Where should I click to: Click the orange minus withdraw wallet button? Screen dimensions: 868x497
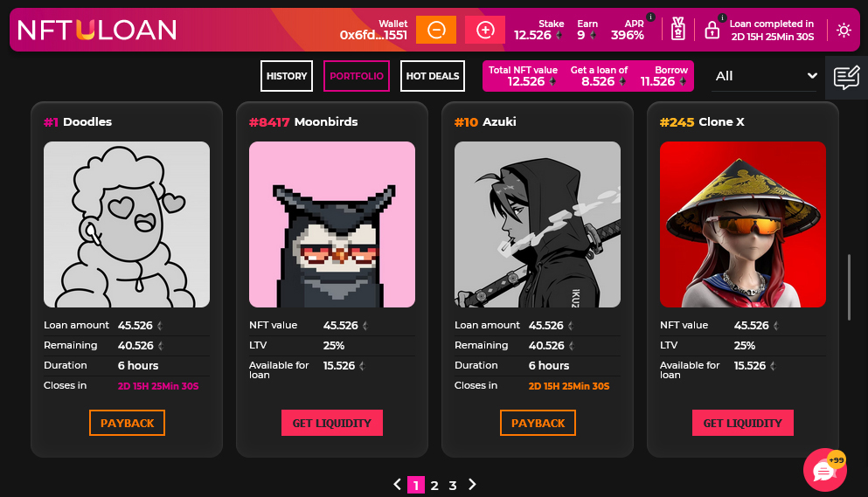pos(435,30)
